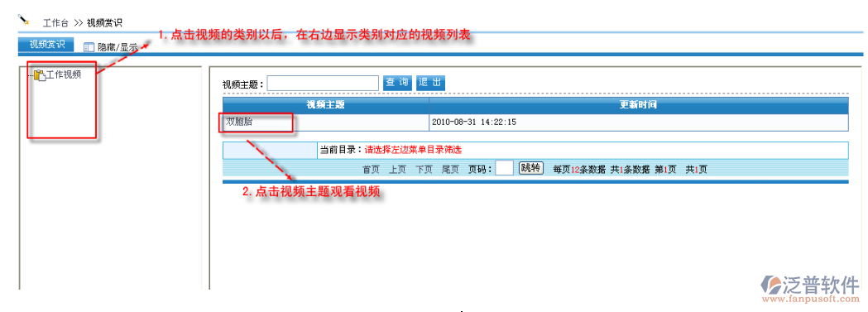Click the 视频主题 column header
This screenshot has height=312, width=868.
(x=325, y=105)
